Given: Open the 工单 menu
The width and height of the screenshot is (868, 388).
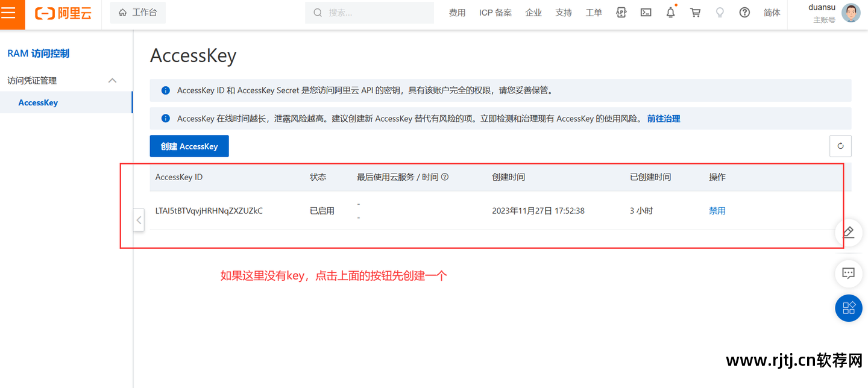Looking at the screenshot, I should 594,13.
